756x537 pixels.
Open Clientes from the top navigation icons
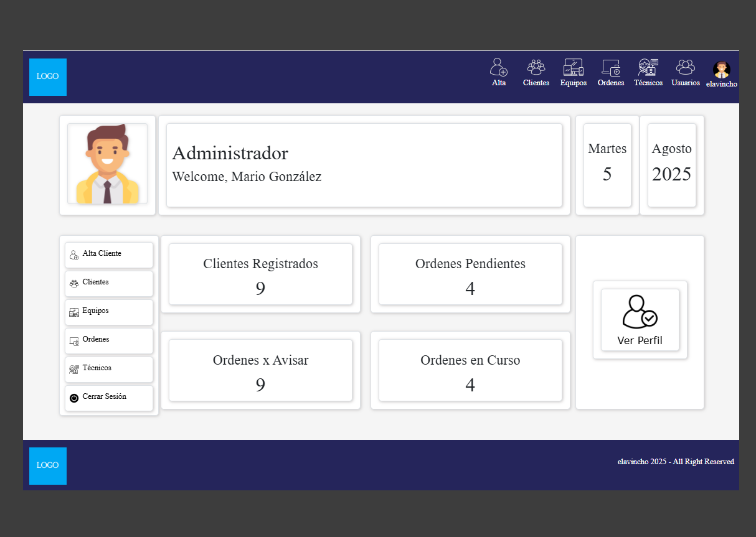coord(536,67)
